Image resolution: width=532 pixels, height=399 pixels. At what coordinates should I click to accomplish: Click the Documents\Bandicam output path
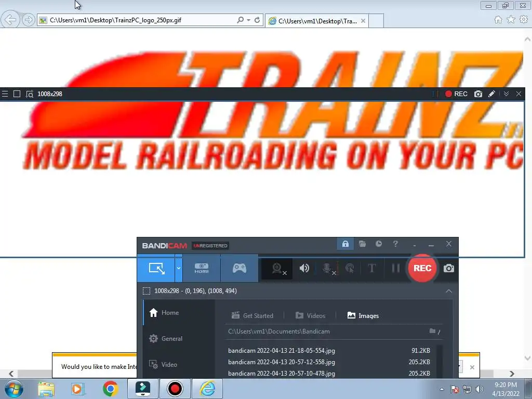(279, 331)
